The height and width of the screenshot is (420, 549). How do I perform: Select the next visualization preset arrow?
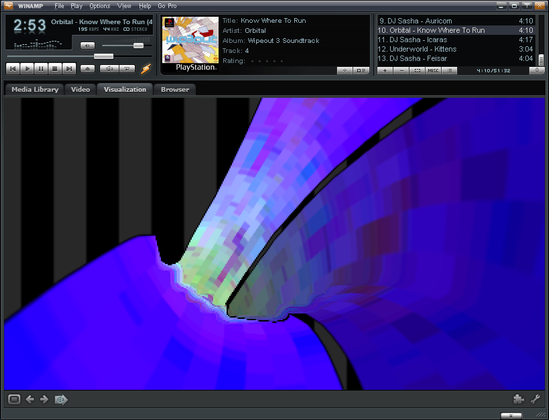click(x=44, y=399)
